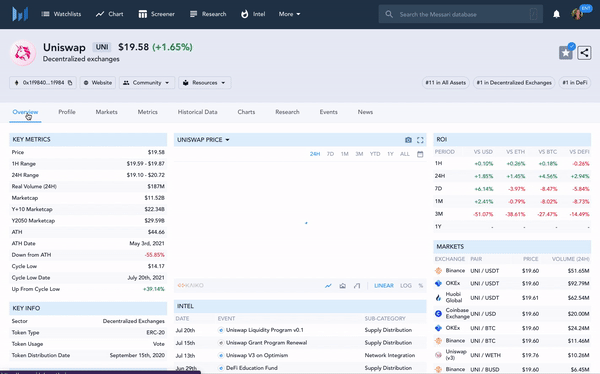Click the chart camera snapshot icon
Viewport: 600px width, 374px height.
click(408, 140)
